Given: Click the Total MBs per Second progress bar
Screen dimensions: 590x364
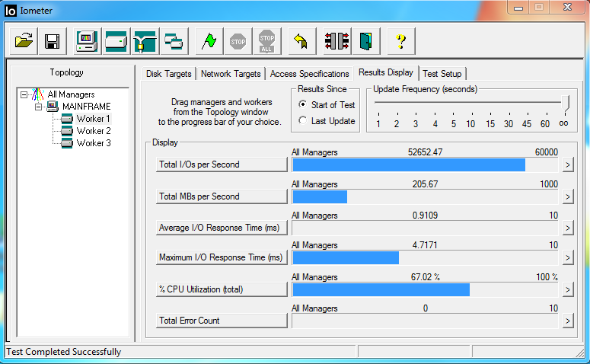Looking at the screenshot, I should 425,197.
